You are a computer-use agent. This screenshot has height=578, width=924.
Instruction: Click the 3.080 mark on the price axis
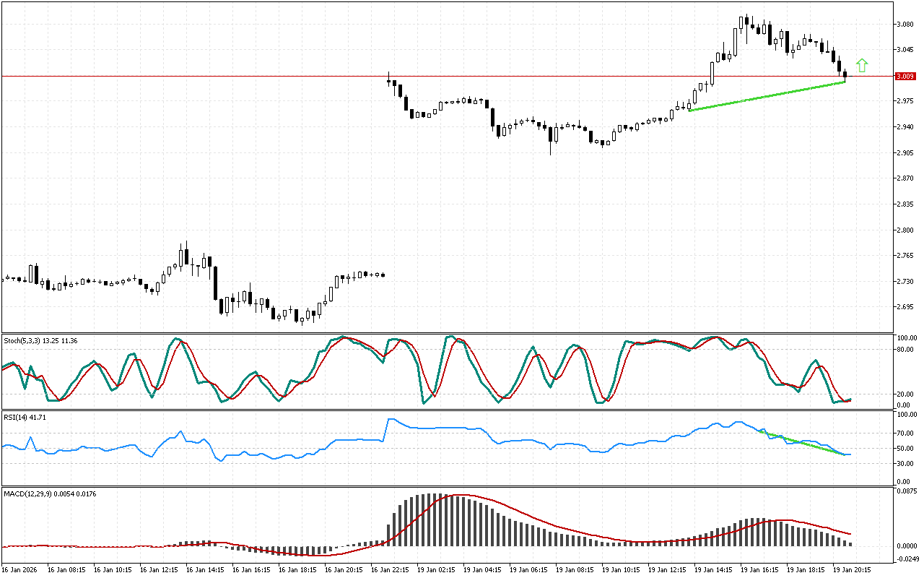click(905, 25)
